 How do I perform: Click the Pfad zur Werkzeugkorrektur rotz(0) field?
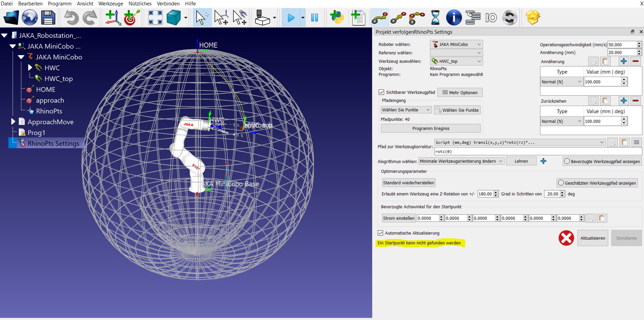[537, 152]
